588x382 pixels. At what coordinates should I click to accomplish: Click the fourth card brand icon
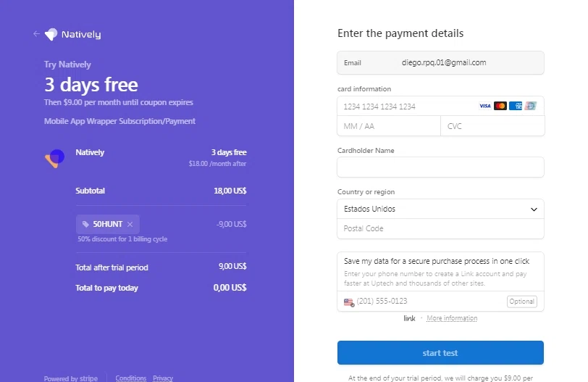point(530,106)
